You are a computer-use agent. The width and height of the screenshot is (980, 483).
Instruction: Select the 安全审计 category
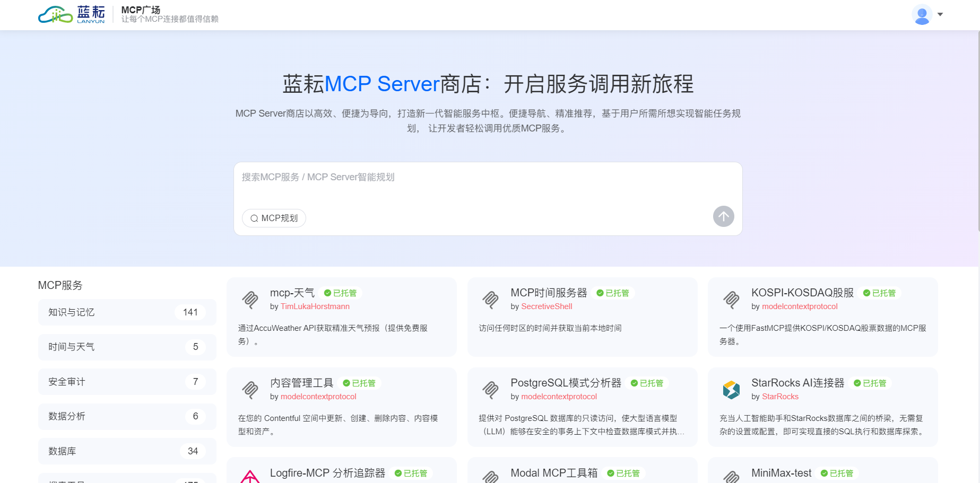(x=127, y=382)
